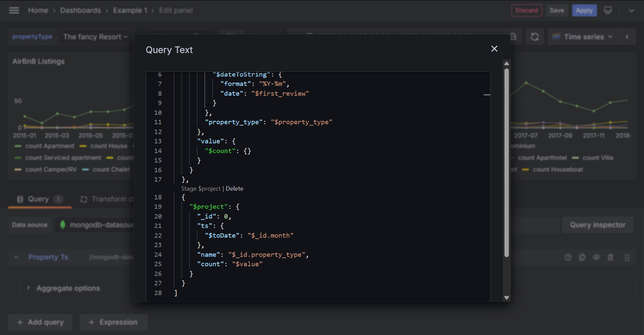Switch to the Query tab
This screenshot has width=644, height=335.
(x=38, y=199)
